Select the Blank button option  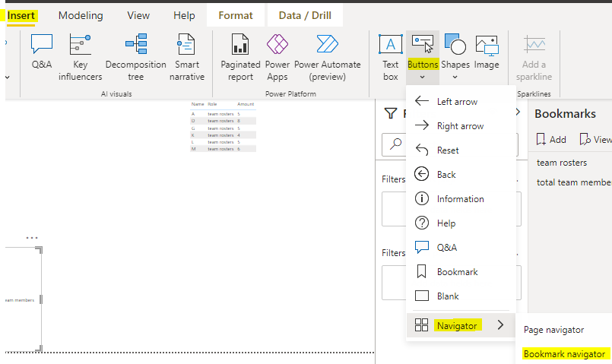point(461,296)
